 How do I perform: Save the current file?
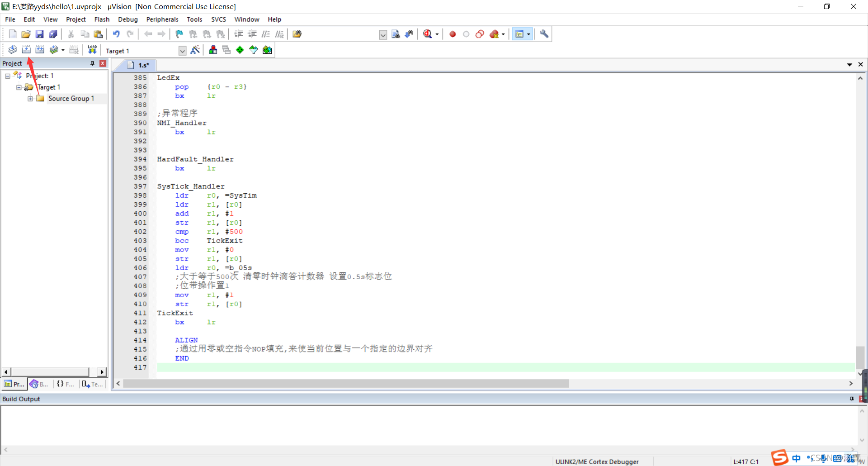[40, 34]
